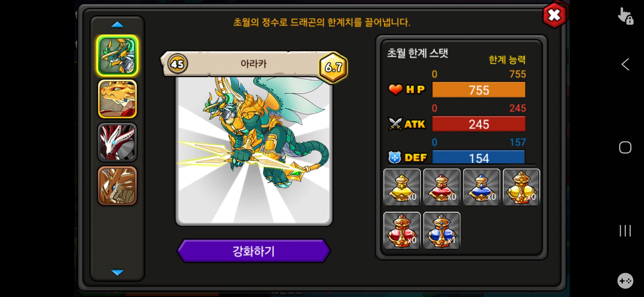Close the transcendence dialog with red X
644x297 pixels.
(554, 15)
